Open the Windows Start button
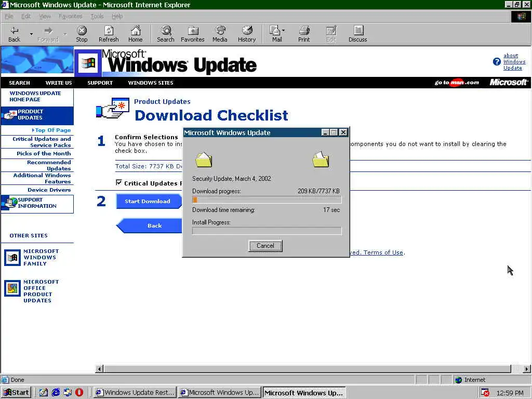The image size is (532, 399). point(16,393)
